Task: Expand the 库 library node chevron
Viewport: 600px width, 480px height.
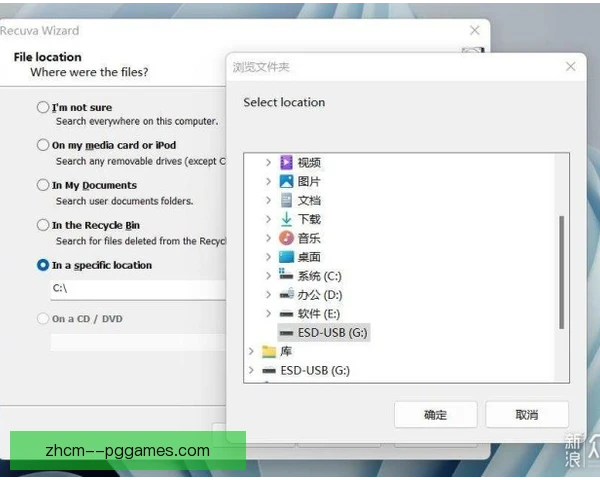Action: tap(251, 351)
